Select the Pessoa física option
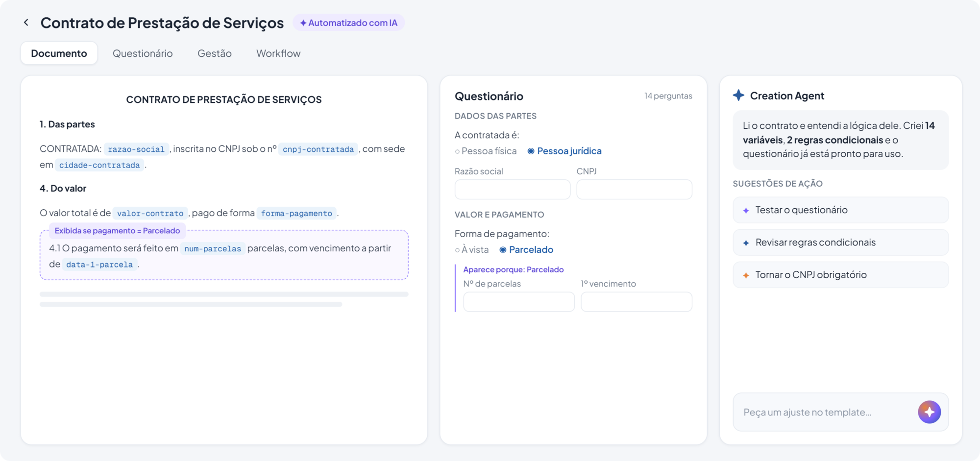This screenshot has height=461, width=980. (486, 151)
